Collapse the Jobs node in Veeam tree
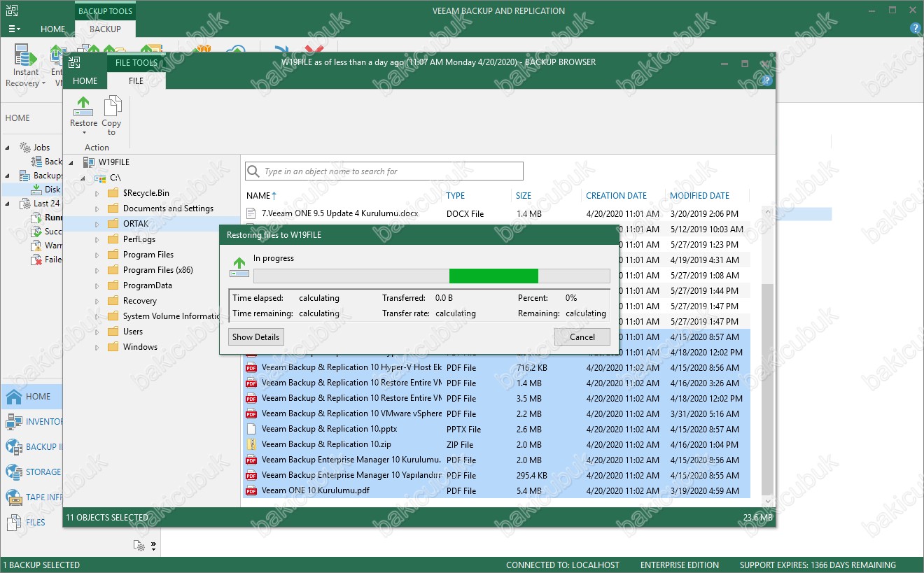Screen dimensions: 924x573 pyautogui.click(x=8, y=148)
